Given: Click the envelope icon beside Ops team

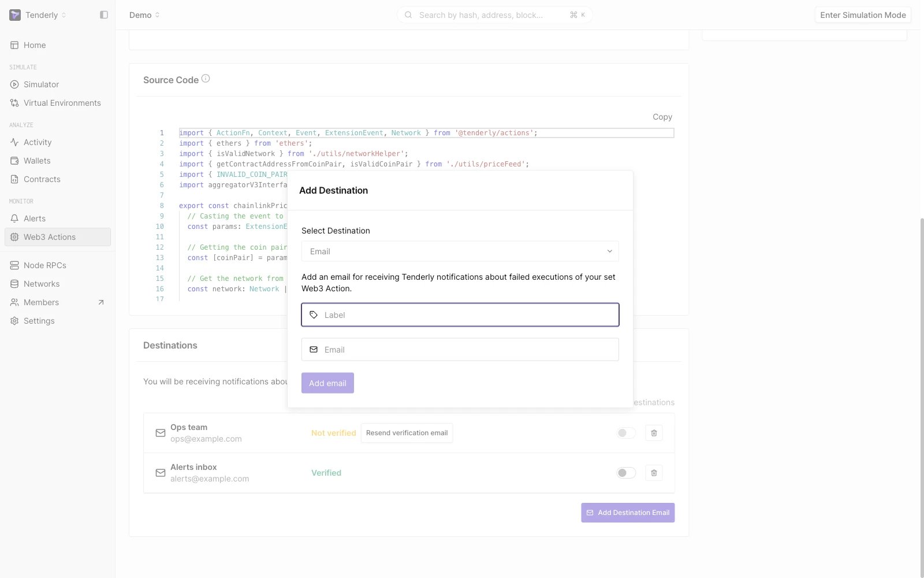Looking at the screenshot, I should (x=161, y=433).
